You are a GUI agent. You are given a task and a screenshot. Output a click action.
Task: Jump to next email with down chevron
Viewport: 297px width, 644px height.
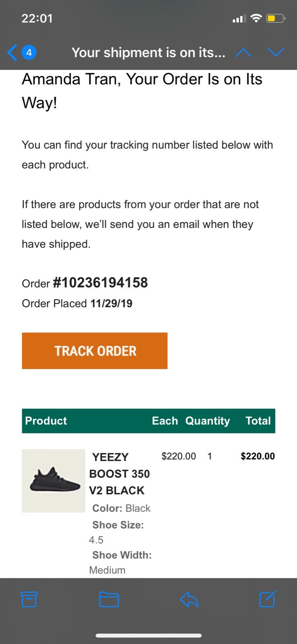(x=276, y=53)
